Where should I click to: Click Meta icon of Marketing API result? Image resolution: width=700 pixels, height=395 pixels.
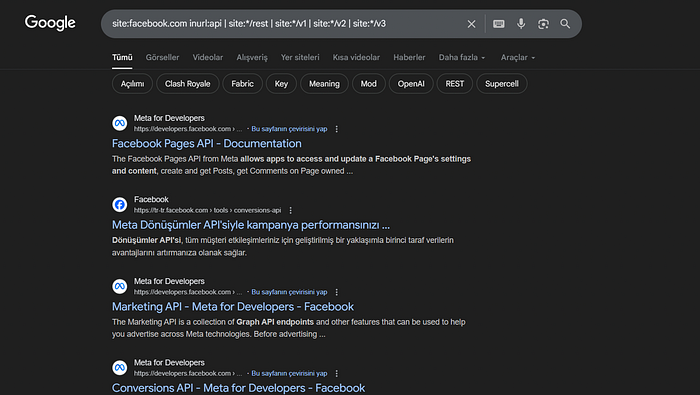tap(120, 286)
